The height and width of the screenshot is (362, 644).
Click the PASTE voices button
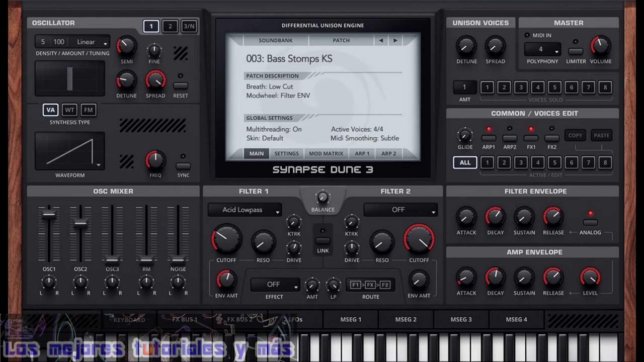(x=602, y=135)
